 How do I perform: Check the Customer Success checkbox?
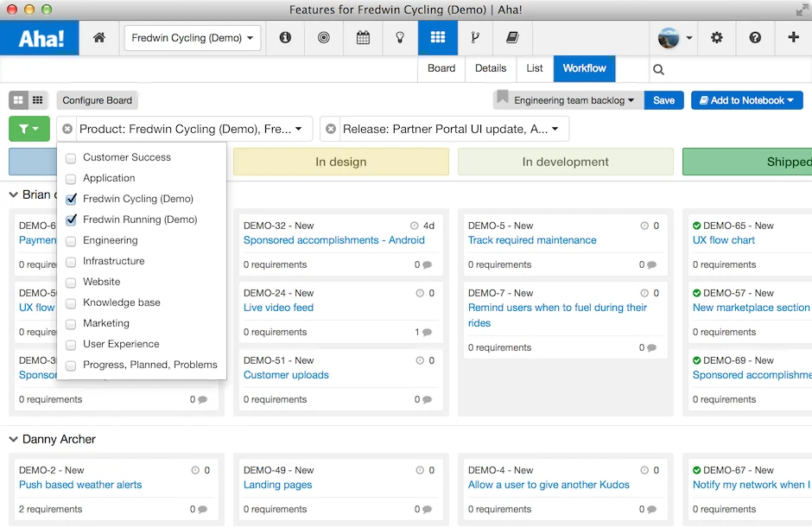tap(71, 158)
